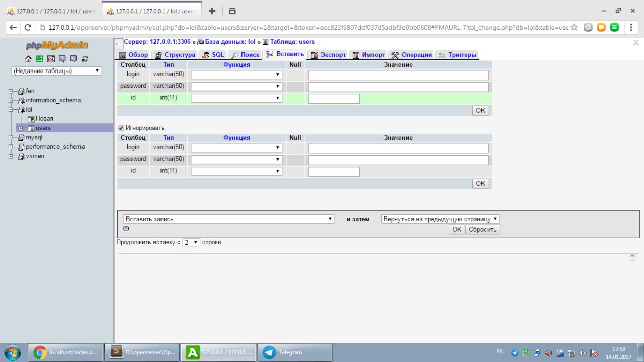The height and width of the screenshot is (362, 644).
Task: Open the SQL tab
Action: click(213, 55)
